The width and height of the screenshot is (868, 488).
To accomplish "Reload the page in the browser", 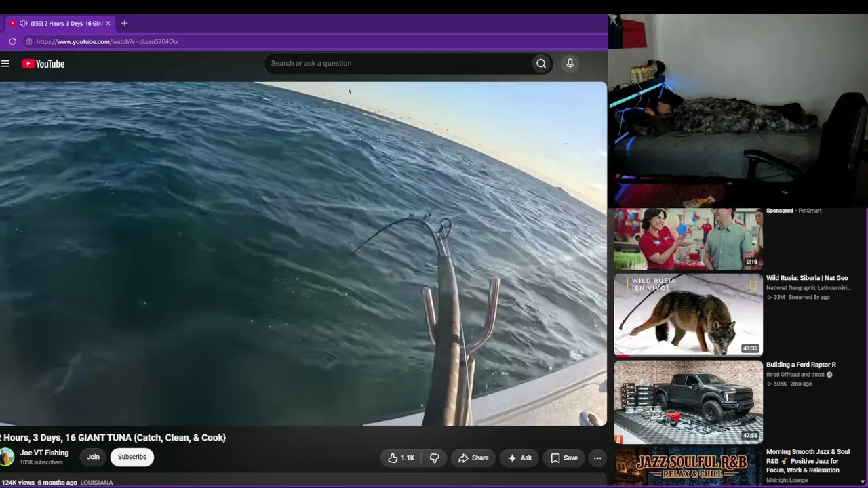I will 12,41.
